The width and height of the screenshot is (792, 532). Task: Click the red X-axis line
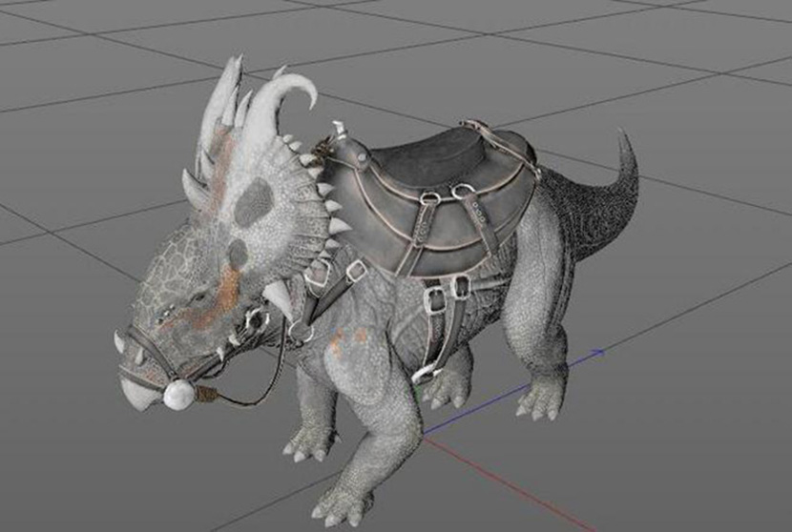[x=511, y=484]
